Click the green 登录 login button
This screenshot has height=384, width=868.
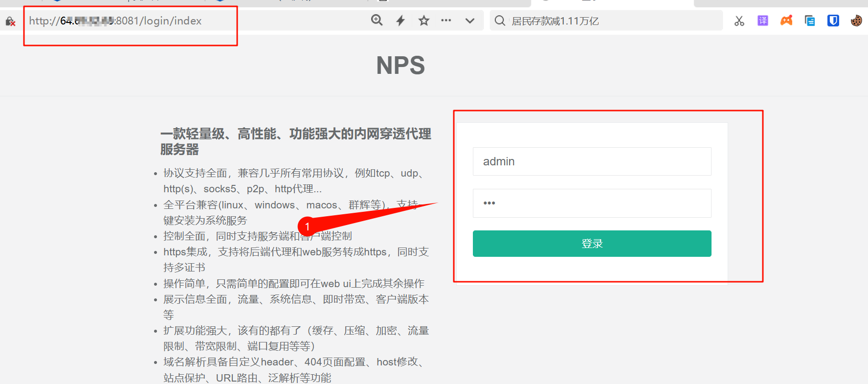pos(592,244)
